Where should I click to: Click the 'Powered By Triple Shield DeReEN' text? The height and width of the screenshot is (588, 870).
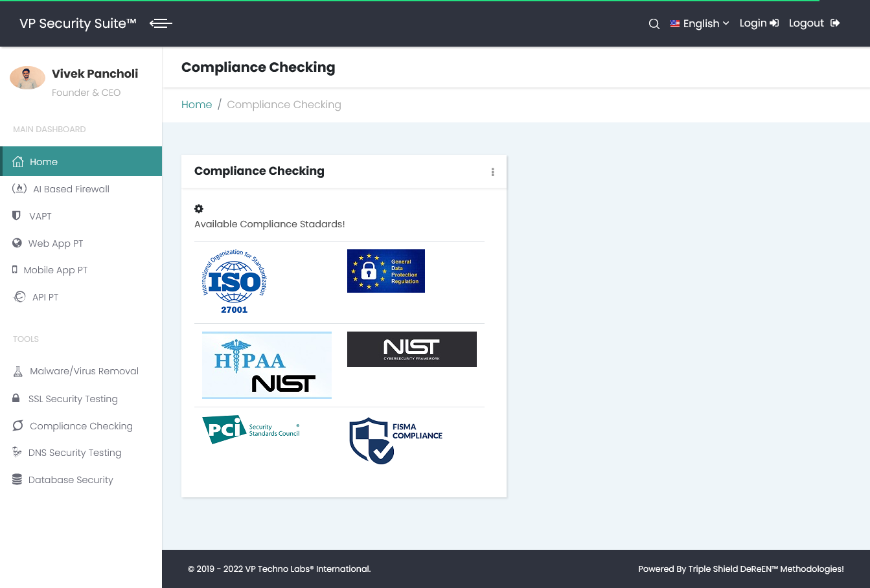(x=741, y=569)
